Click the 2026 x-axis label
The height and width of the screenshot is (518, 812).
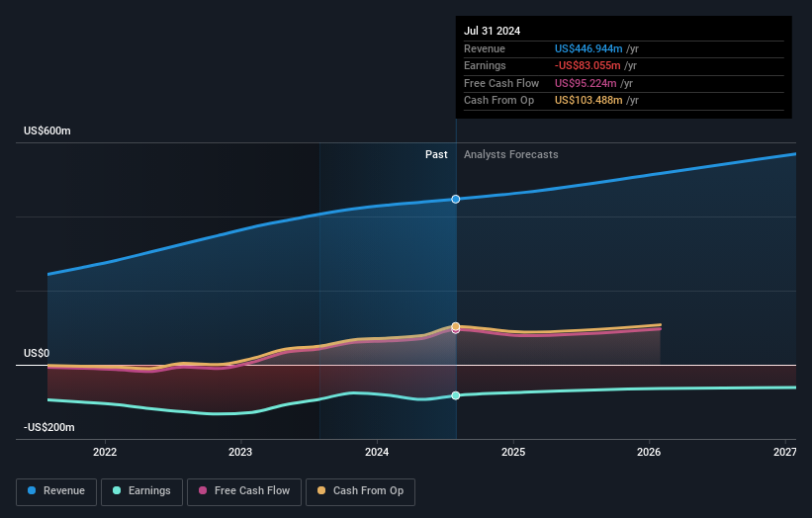click(649, 453)
